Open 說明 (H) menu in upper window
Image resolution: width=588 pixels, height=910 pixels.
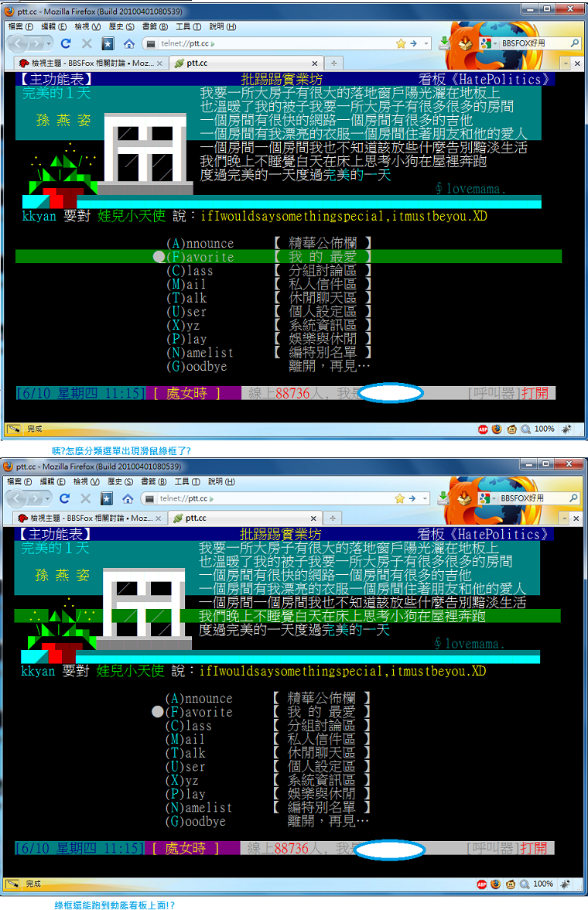[x=222, y=26]
